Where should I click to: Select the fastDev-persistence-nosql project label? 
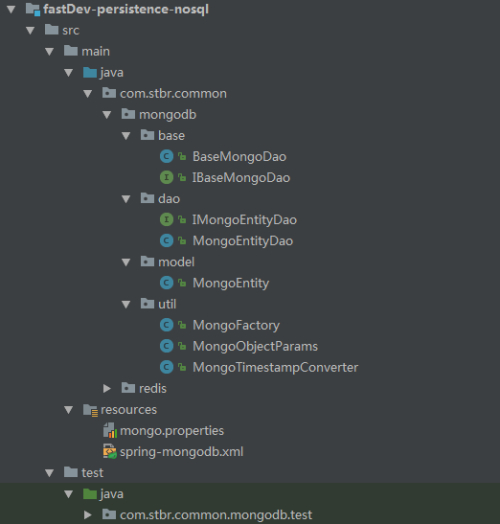(126, 9)
